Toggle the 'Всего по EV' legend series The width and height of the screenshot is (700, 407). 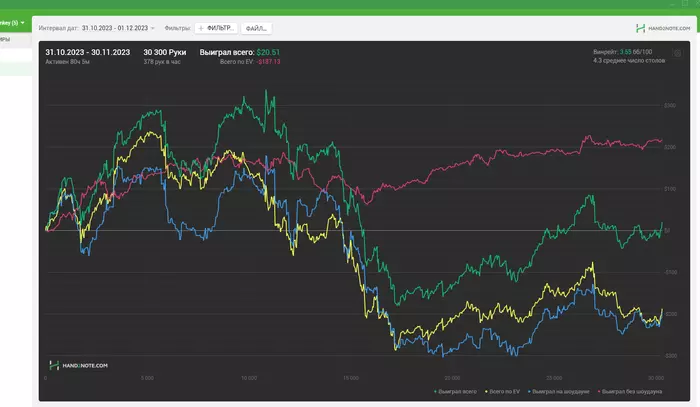(x=503, y=391)
